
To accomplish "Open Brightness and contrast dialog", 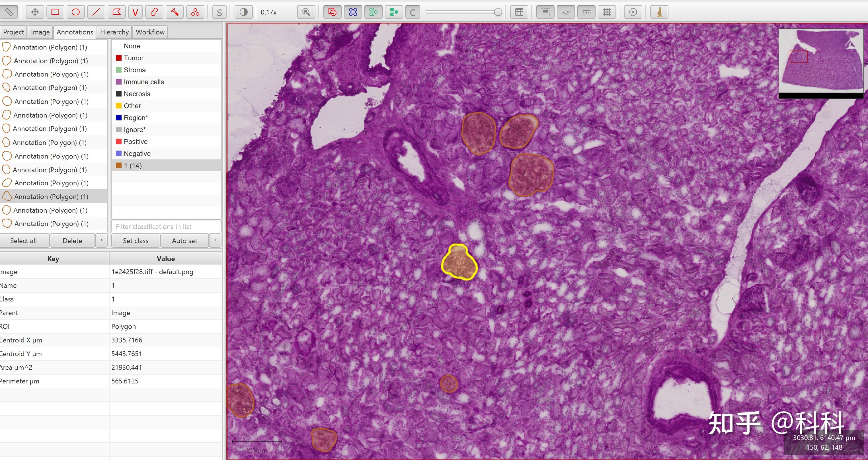I will [x=243, y=12].
